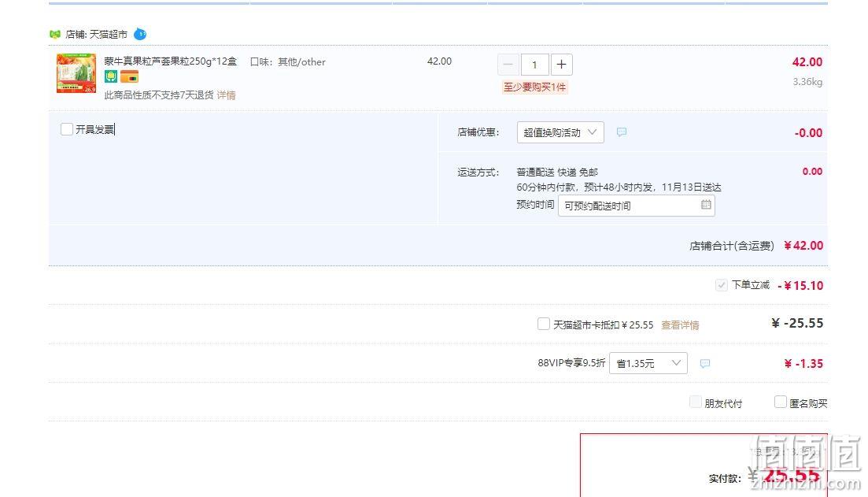Screen dimensions: 868x497
Task: Open 查看详情 for the supermarket card deduction
Action: click(x=680, y=325)
